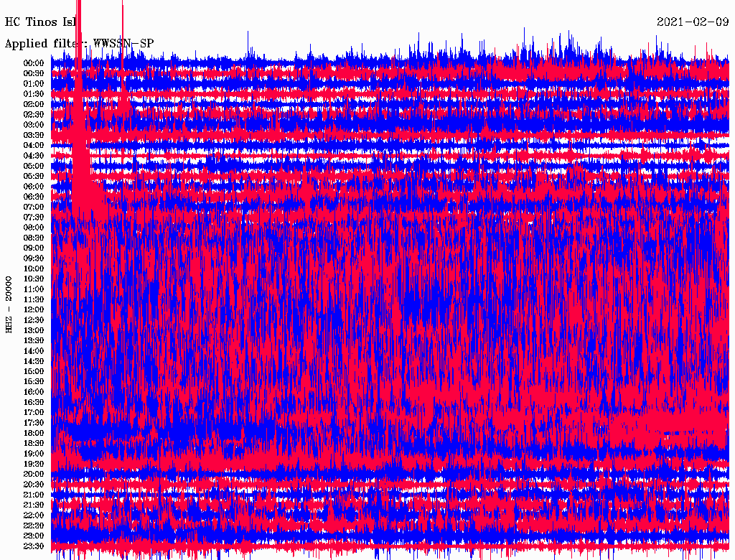This screenshot has height=560, width=735.
Task: Click the tall red spike near the title
Action: tap(79, 29)
